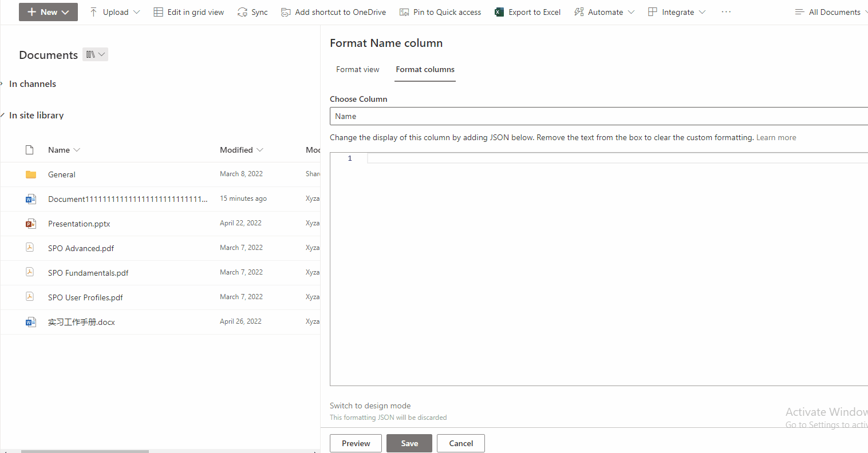Click the file type column header icon
Viewport: 868px width, 453px height.
click(x=30, y=150)
